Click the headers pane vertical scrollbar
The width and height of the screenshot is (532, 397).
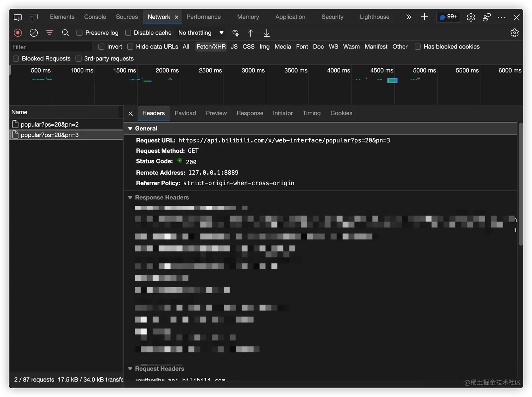[521, 184]
